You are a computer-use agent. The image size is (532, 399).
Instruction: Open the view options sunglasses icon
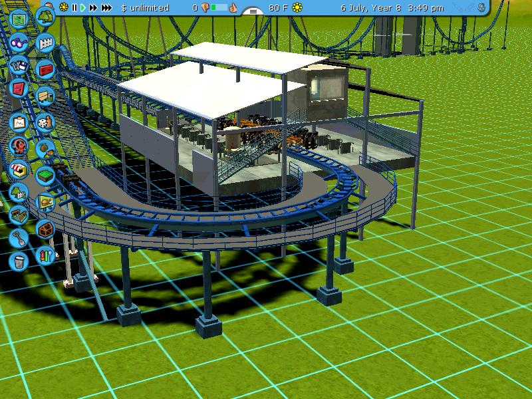click(19, 43)
